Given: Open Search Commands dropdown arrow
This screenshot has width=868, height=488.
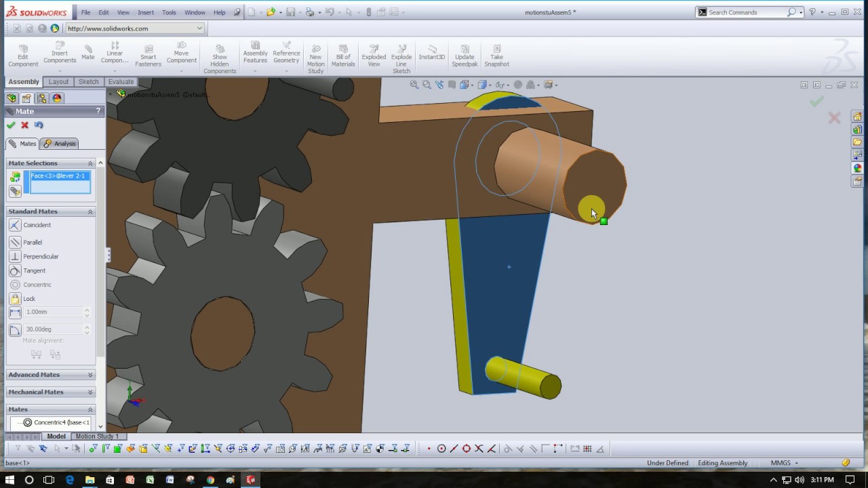Looking at the screenshot, I should coord(801,12).
